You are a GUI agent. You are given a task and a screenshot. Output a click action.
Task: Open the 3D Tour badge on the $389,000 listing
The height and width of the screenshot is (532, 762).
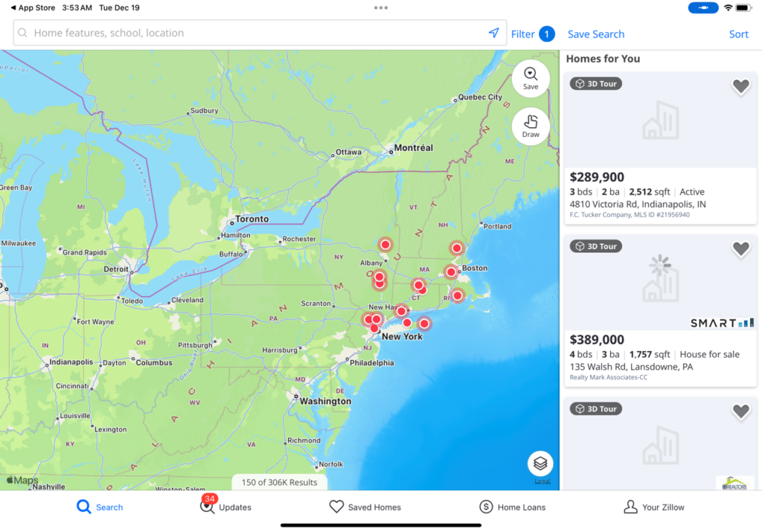point(596,246)
